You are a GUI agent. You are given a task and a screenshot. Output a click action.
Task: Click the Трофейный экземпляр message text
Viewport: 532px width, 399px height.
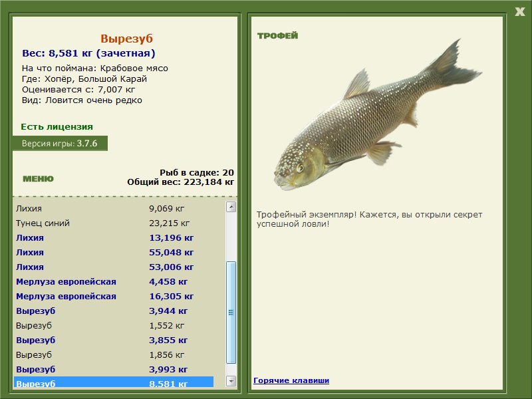click(x=369, y=219)
